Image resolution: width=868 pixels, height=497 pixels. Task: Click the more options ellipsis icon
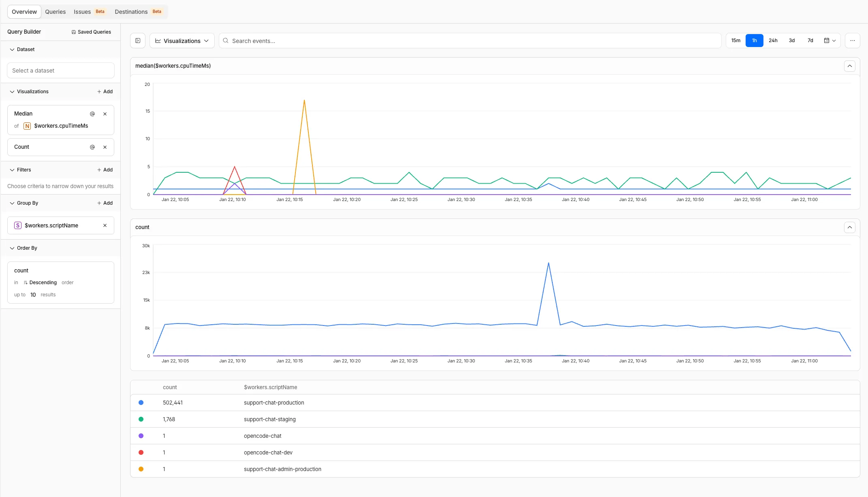(853, 41)
